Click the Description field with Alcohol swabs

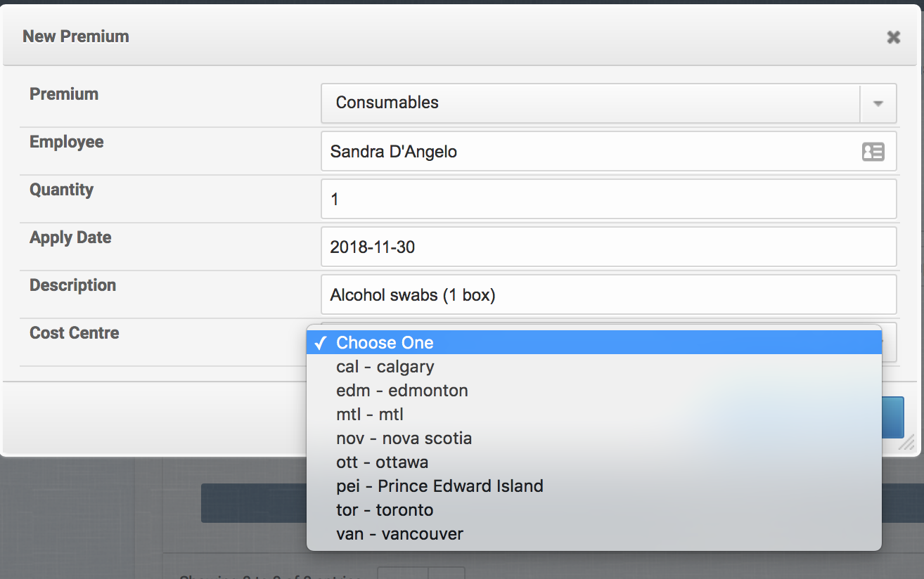[608, 294]
